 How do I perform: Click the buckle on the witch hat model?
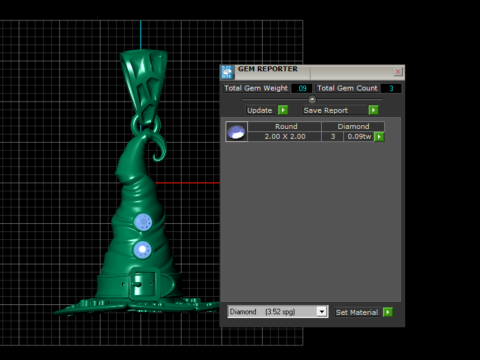click(x=144, y=284)
